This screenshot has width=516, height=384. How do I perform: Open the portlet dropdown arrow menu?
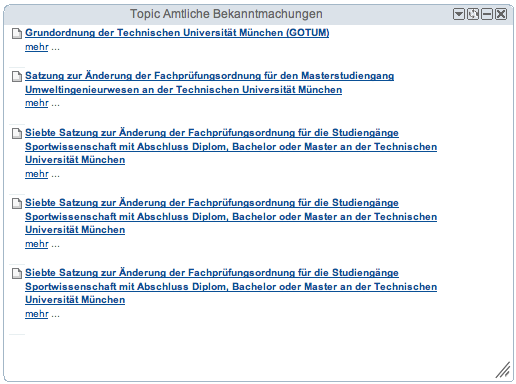(x=459, y=14)
